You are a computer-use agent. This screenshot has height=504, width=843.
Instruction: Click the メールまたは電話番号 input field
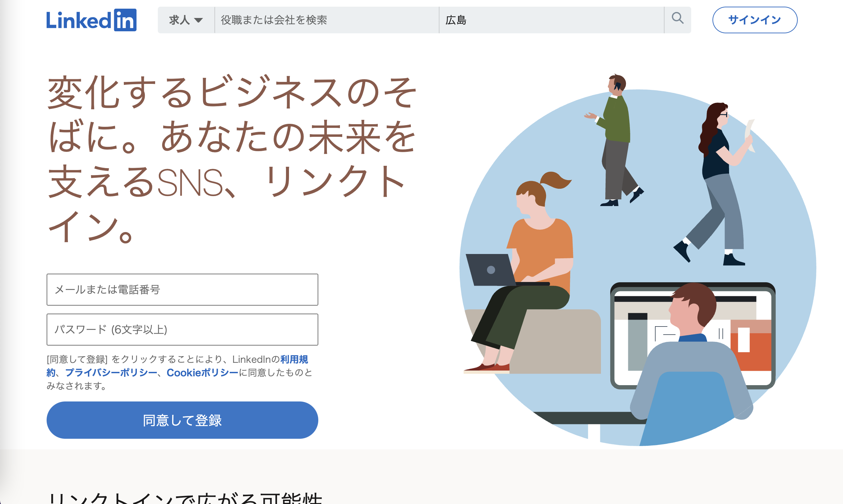(x=182, y=290)
